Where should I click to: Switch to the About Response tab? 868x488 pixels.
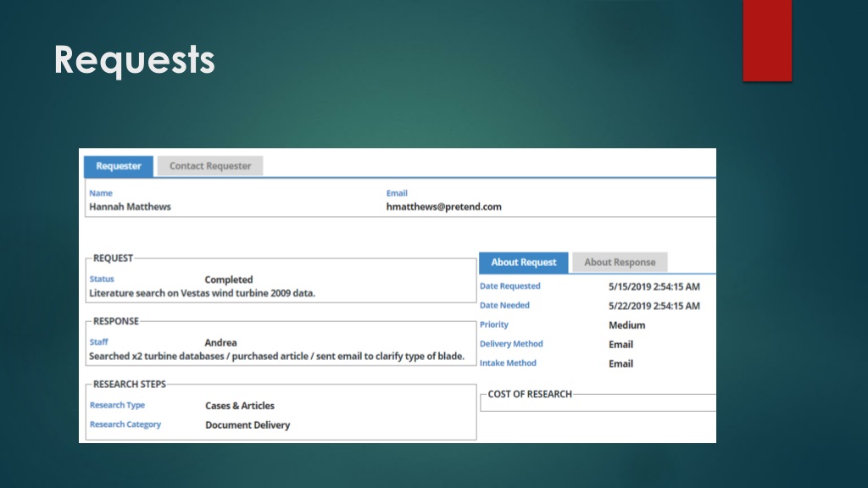point(620,263)
